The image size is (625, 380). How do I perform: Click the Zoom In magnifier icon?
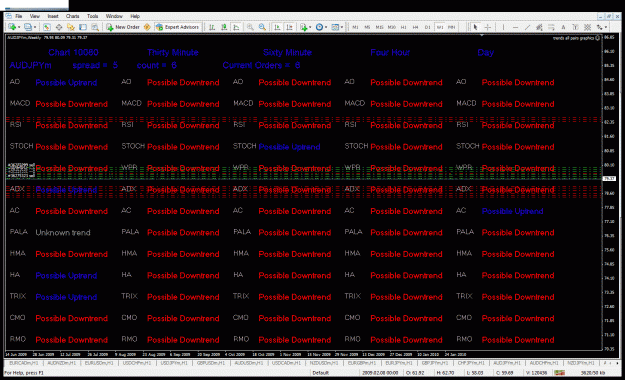tap(250, 27)
